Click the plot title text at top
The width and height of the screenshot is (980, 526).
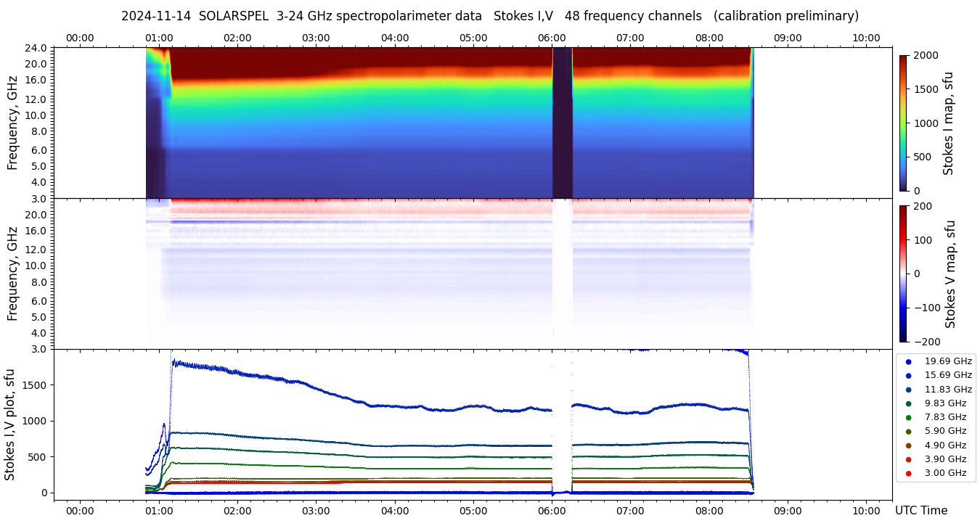pyautogui.click(x=489, y=16)
